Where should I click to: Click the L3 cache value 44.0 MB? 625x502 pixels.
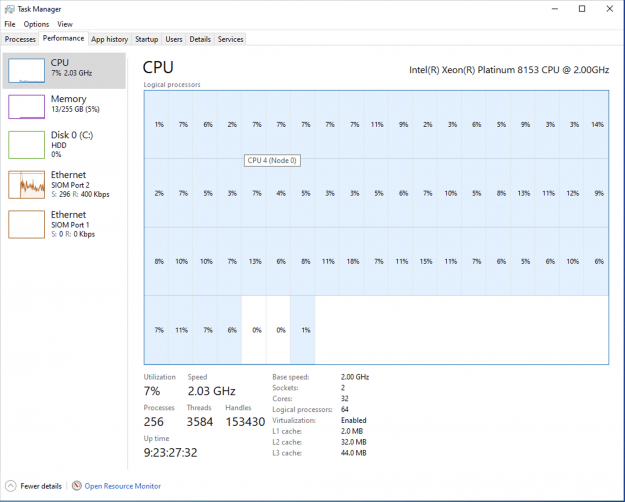pyautogui.click(x=354, y=453)
